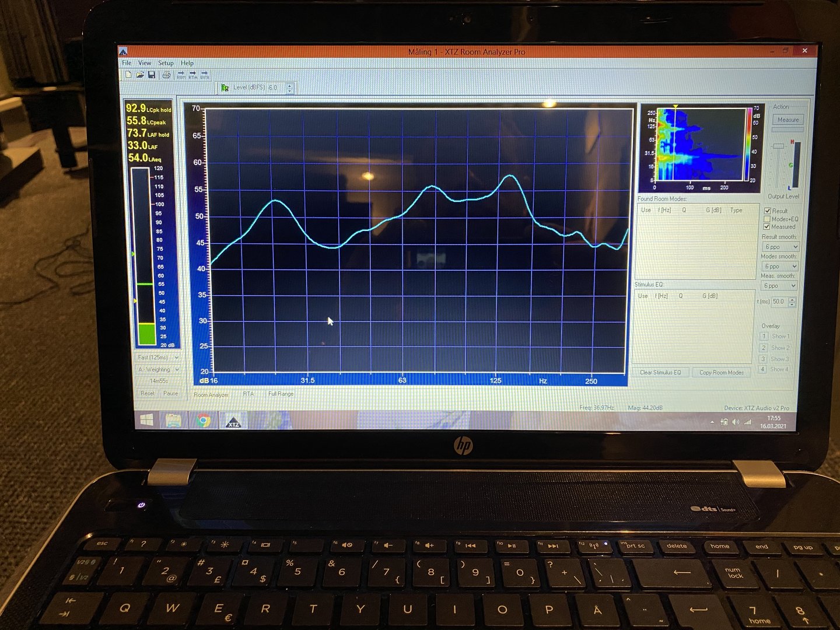Click the Measure button

(x=787, y=120)
